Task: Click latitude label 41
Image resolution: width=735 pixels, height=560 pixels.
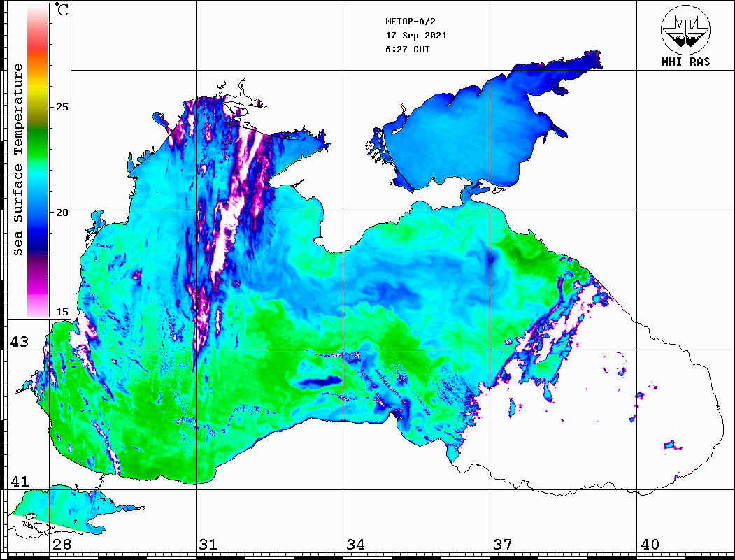Action: pyautogui.click(x=20, y=481)
